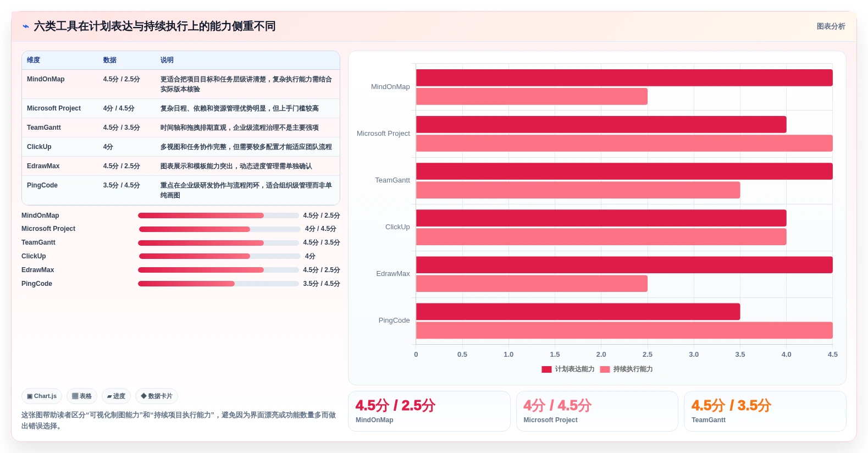Open the 4分 / 4.5分 Microsoft Project card
The height and width of the screenshot is (453, 868).
coord(597,411)
